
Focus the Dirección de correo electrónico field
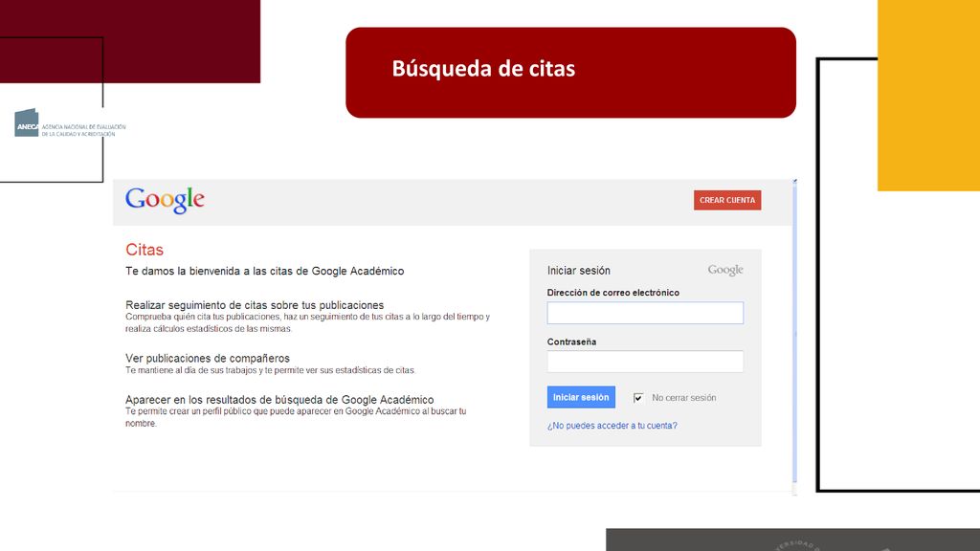[645, 313]
